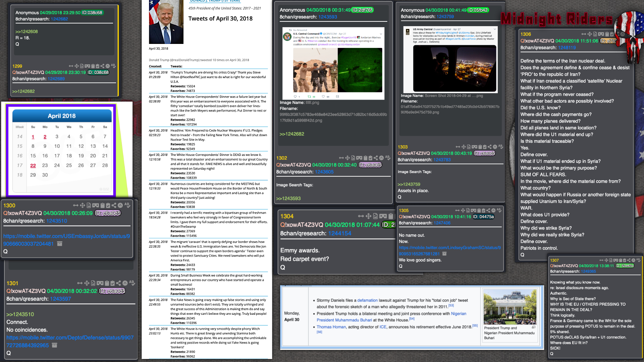Click the share icon on post 1300
Screen dimensions: 644x362
click(114, 205)
